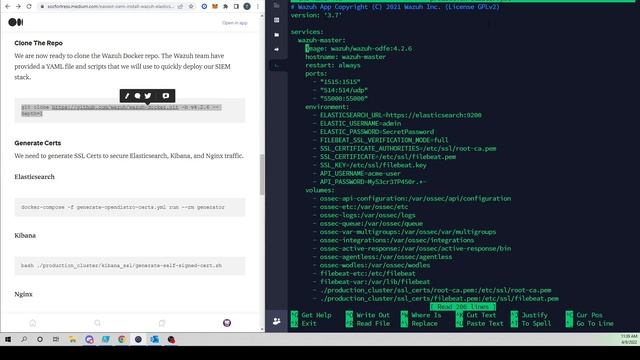Click the scrollbar down arrow in browser

pyautogui.click(x=262, y=329)
